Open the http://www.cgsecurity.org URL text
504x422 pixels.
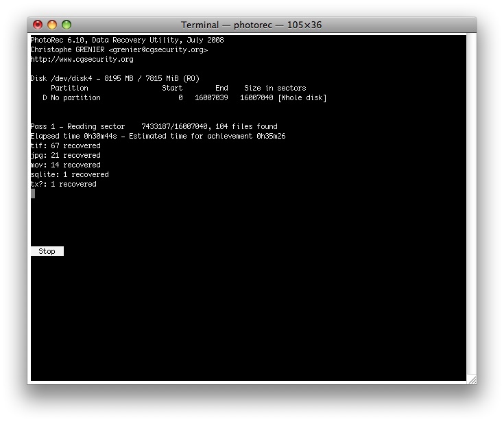click(82, 59)
